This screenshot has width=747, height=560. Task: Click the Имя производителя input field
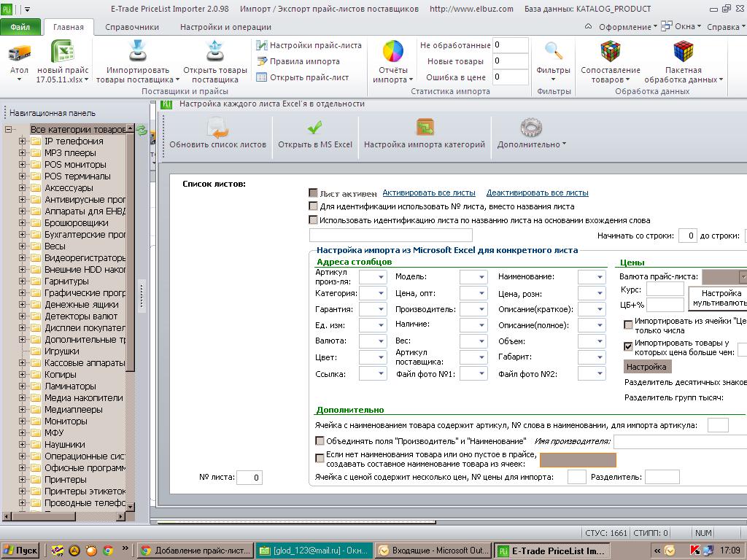(681, 442)
